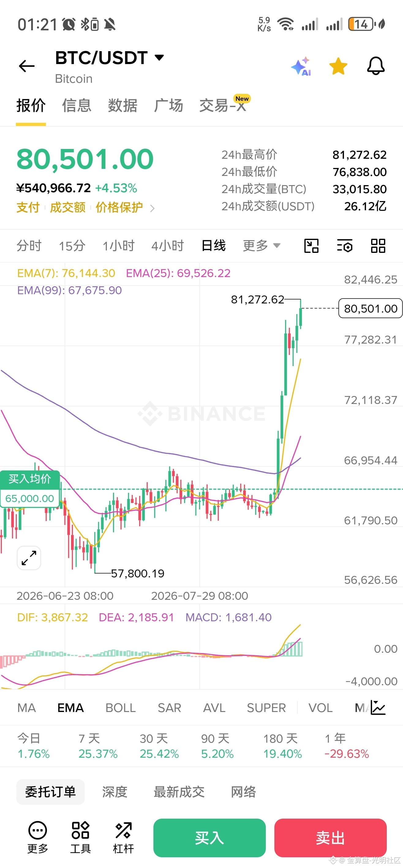
Task: Select 1 年 -29.63% performance period
Action: tap(347, 746)
